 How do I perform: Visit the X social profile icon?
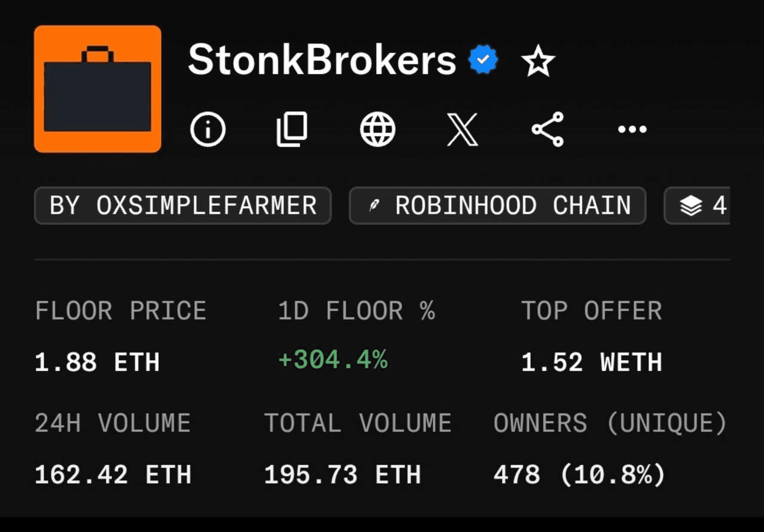[463, 129]
